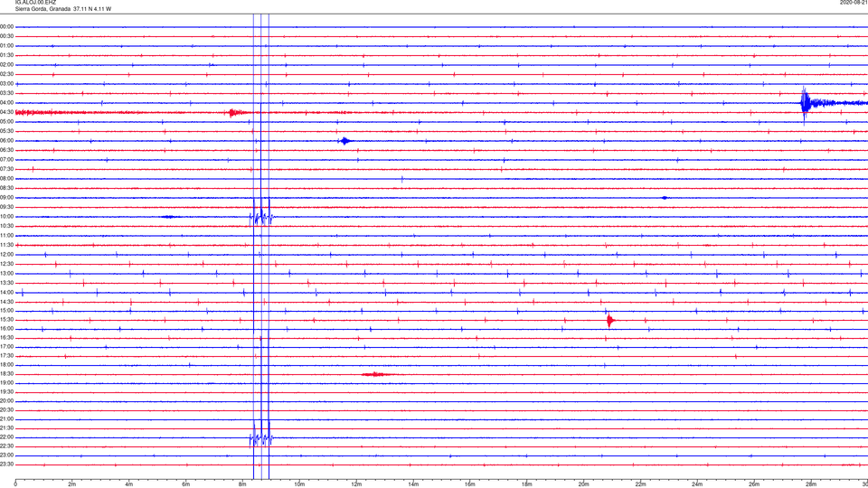The image size is (868, 488).
Task: Click the red event near 8m on 04:30 trace
Action: coord(235,113)
